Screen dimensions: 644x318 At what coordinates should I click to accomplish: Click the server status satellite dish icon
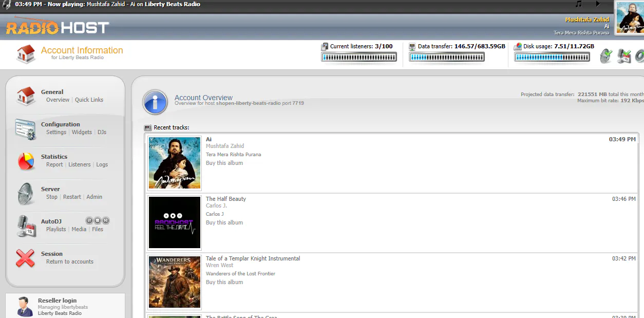point(607,56)
